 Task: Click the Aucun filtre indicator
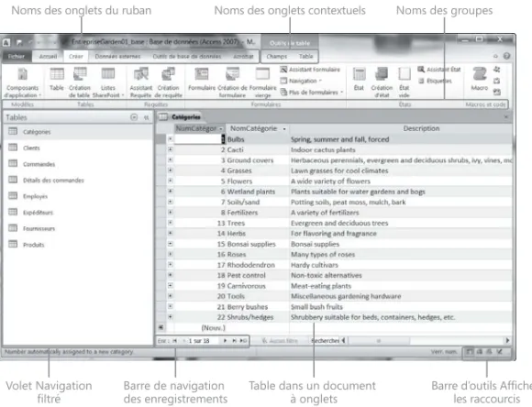281,341
